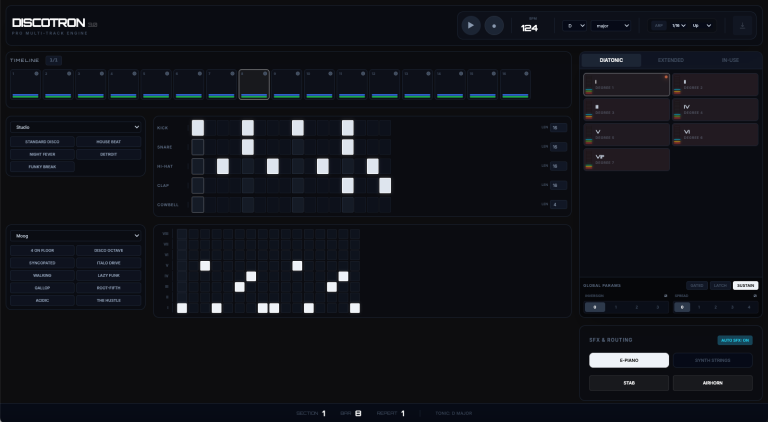Select timeline bar 3

[x=91, y=85]
